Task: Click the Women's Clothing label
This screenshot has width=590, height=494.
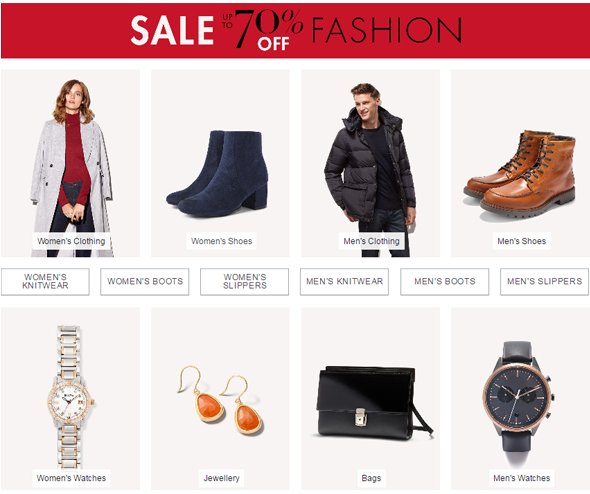Action: (x=71, y=241)
